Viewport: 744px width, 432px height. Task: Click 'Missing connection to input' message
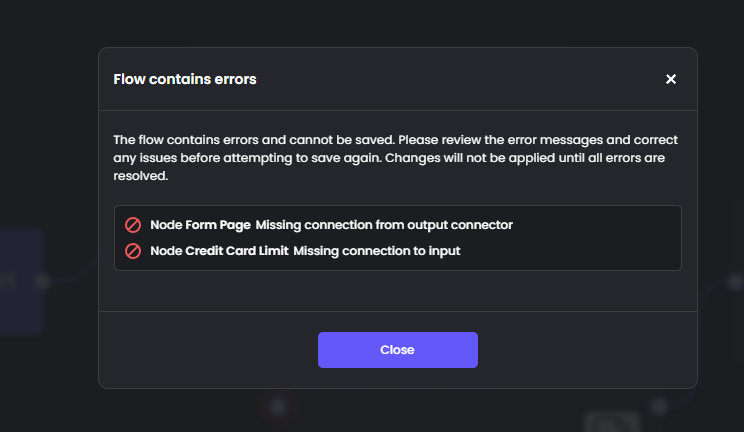pos(377,251)
